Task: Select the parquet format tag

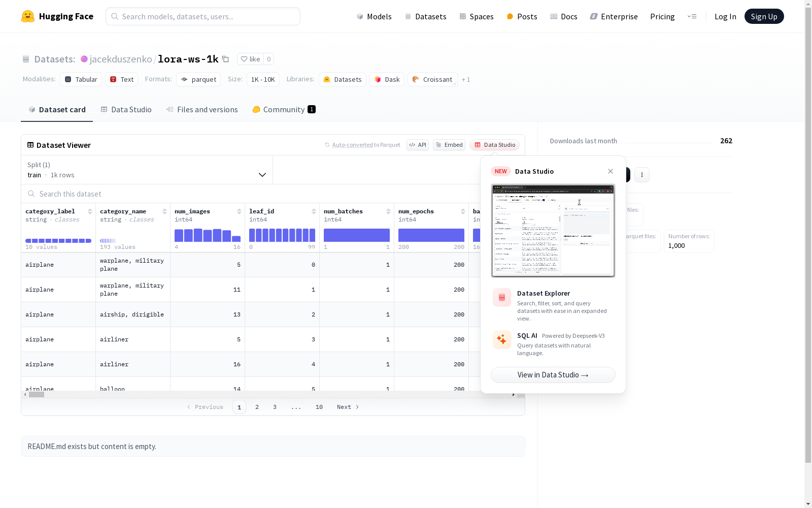Action: (x=198, y=79)
